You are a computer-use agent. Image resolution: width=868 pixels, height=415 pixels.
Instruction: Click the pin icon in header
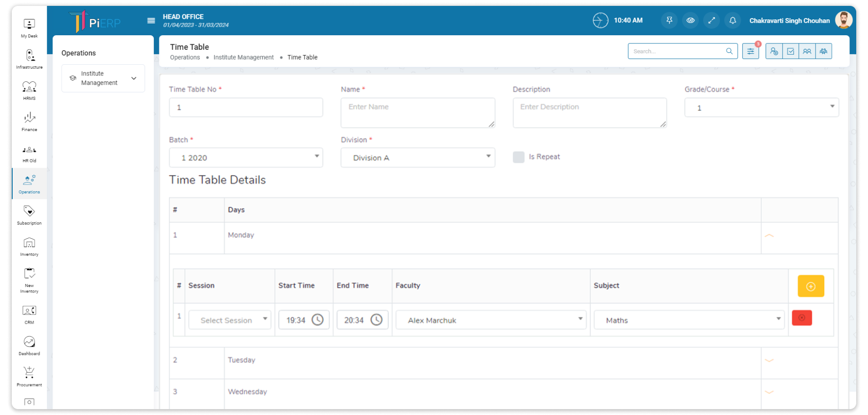[669, 20]
